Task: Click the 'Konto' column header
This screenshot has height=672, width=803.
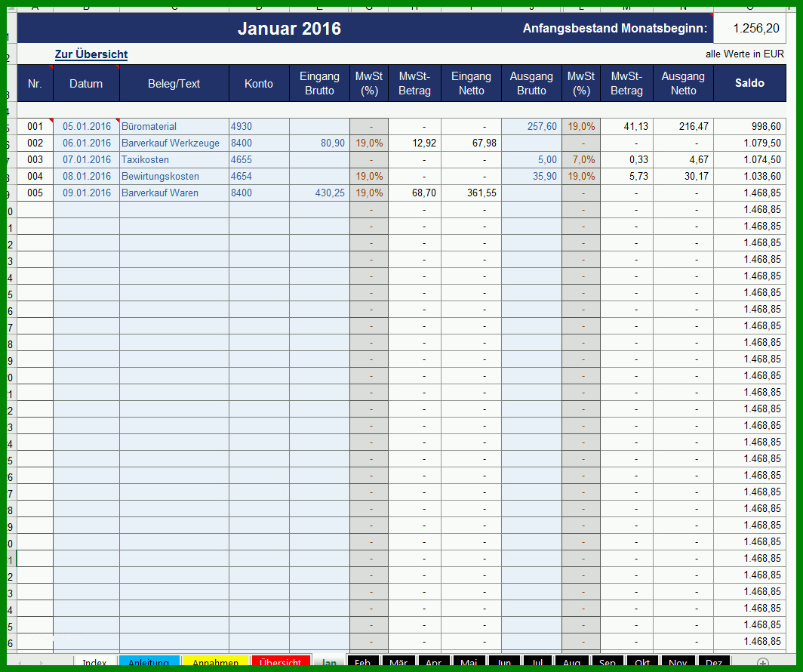Action: (x=259, y=84)
